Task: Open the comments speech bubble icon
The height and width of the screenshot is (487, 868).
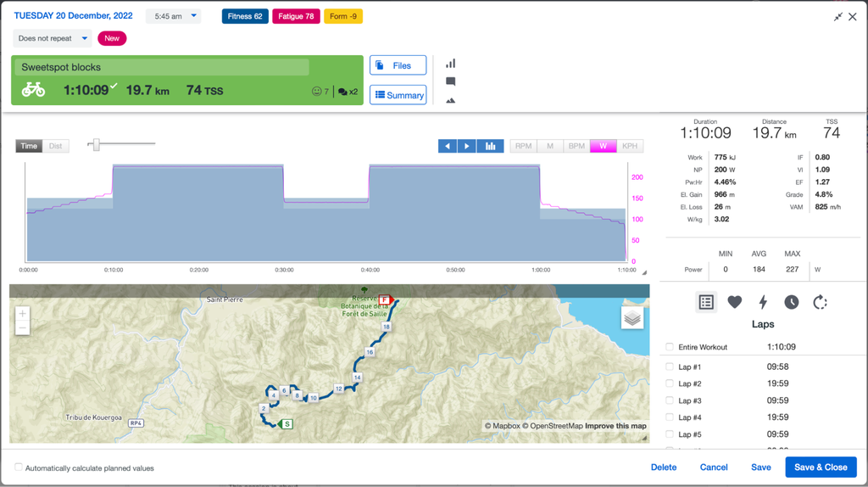Action: coord(451,81)
